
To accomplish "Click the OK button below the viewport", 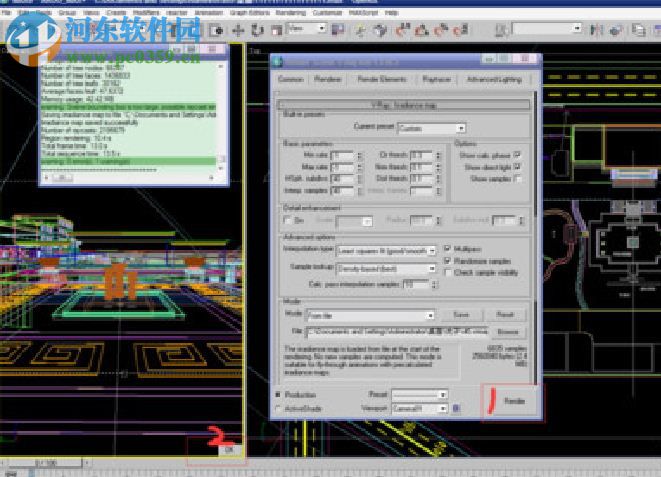I will [229, 450].
